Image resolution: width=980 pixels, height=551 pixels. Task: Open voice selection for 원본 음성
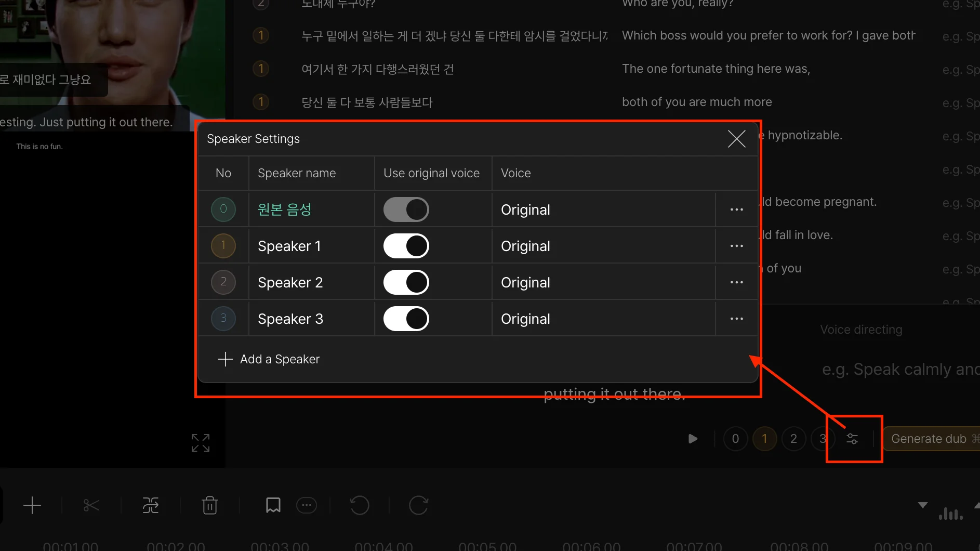(603, 209)
